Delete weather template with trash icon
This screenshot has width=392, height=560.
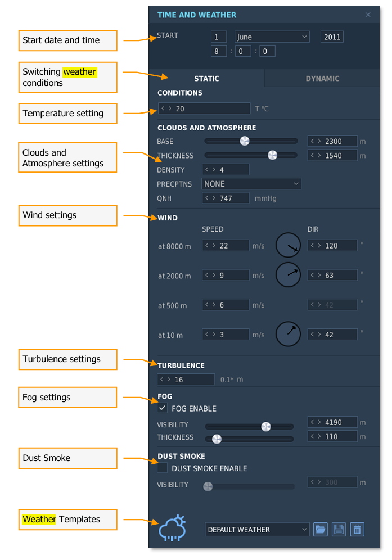tap(357, 529)
